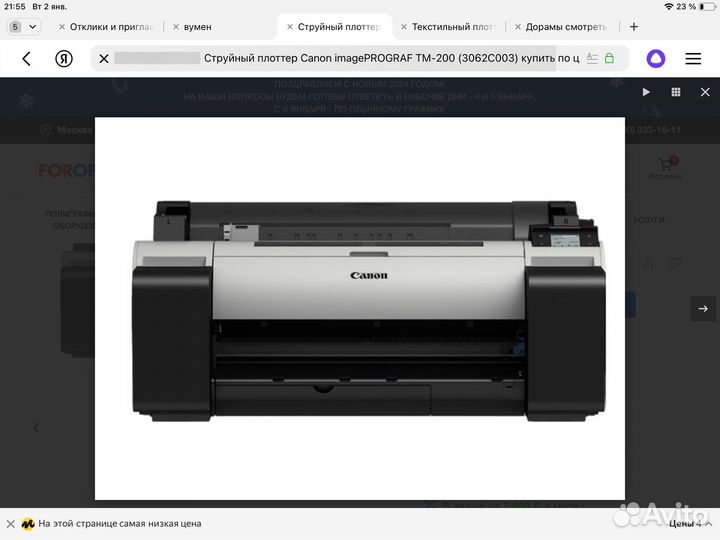The image size is (720, 540).
Task: Close the image lightbox
Action: (x=705, y=92)
